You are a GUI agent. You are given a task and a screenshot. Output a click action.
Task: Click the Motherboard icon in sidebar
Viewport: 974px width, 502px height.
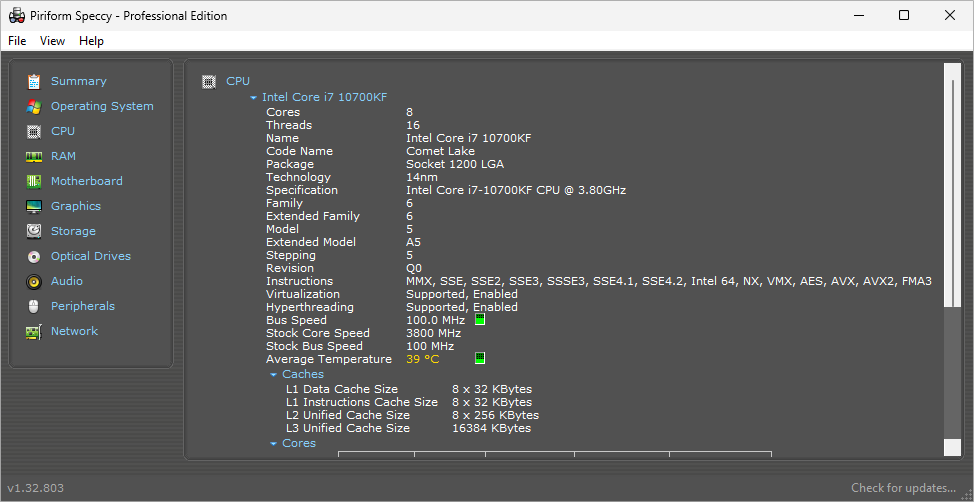click(x=34, y=181)
